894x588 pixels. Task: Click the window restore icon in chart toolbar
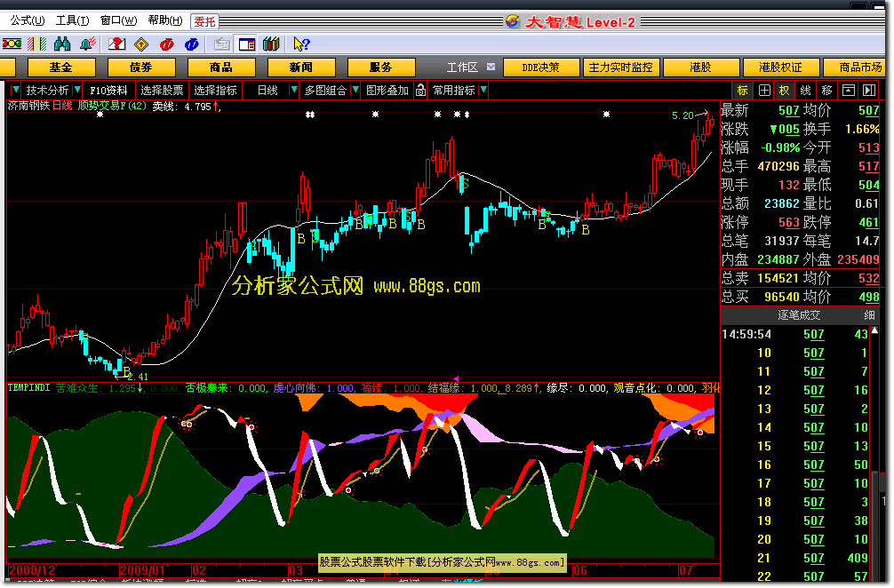[x=849, y=90]
